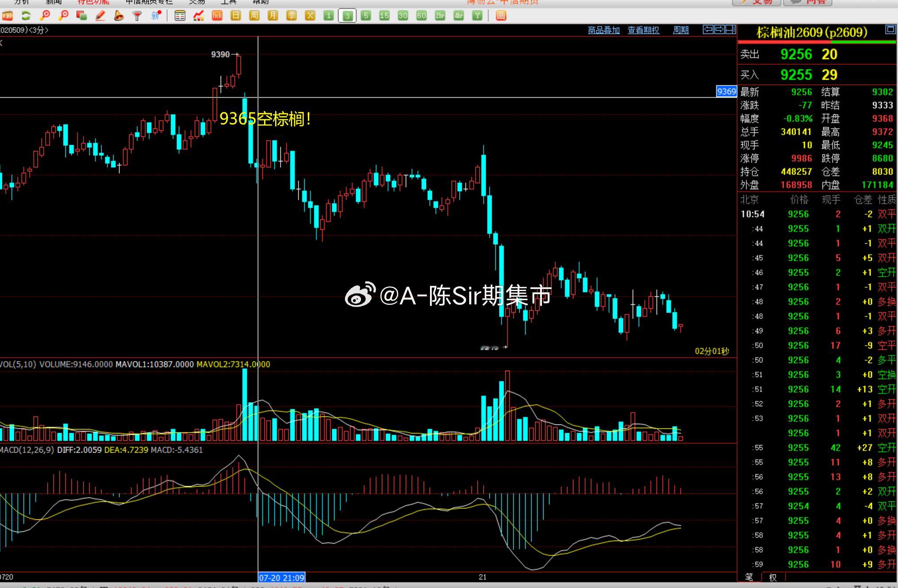Click the trend chart icon

[x=199, y=16]
